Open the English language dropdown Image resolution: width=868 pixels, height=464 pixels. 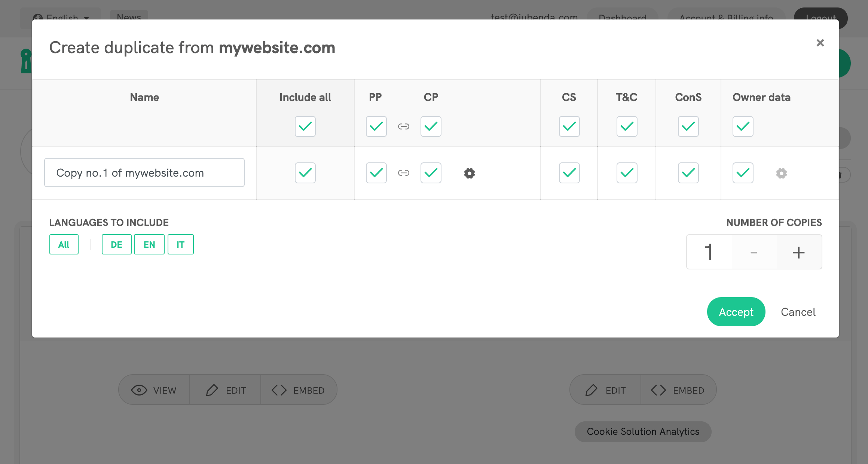(x=62, y=17)
